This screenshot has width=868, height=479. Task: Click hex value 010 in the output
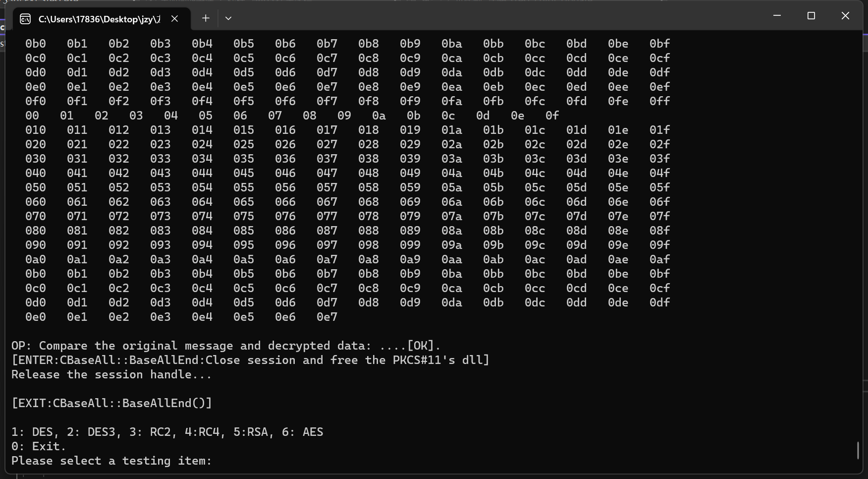click(35, 130)
